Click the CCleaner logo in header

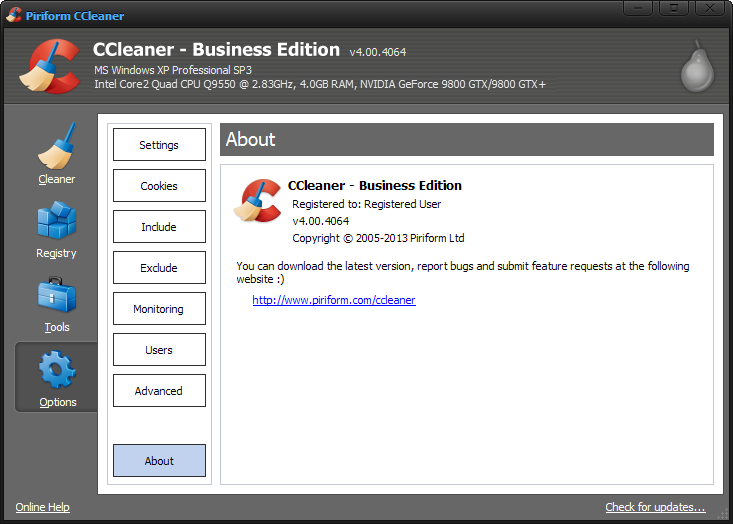click(x=50, y=66)
